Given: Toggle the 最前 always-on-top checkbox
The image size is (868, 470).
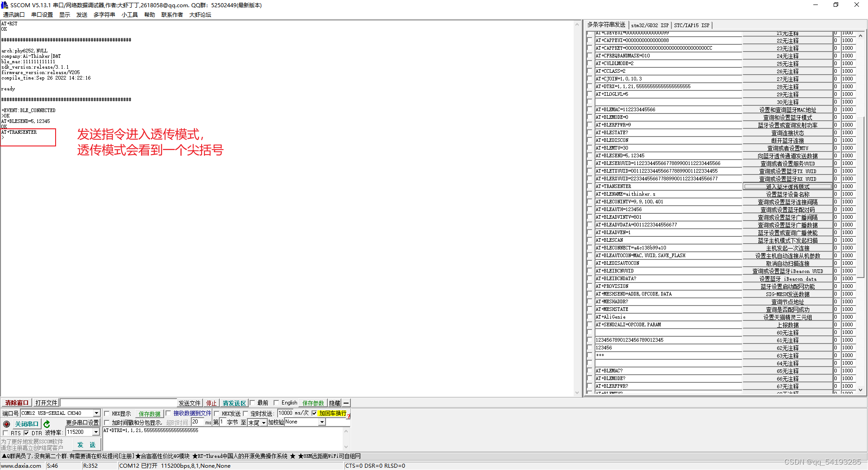Looking at the screenshot, I should [252, 403].
